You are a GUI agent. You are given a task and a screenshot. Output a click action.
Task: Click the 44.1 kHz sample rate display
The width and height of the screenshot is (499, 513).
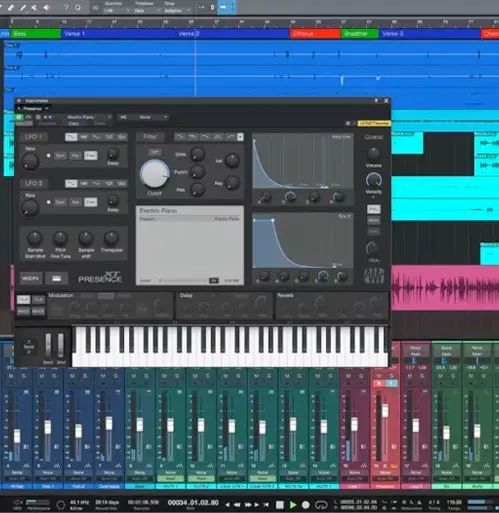tap(79, 502)
